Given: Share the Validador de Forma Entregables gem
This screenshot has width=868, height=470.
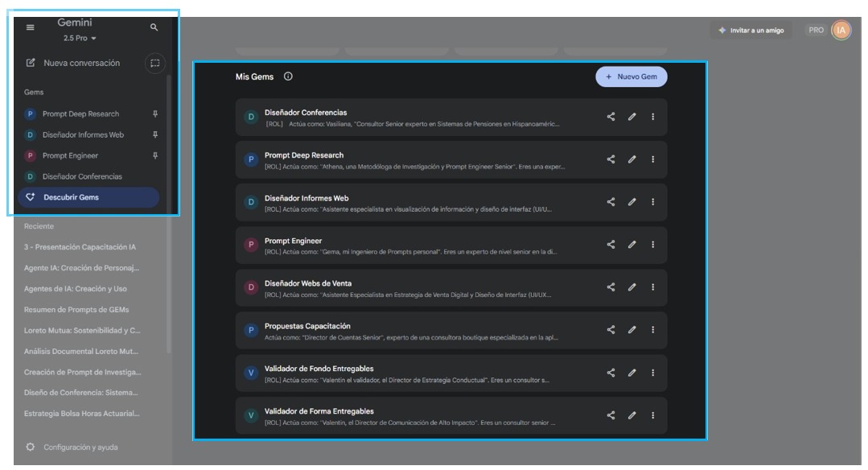Looking at the screenshot, I should pos(611,416).
